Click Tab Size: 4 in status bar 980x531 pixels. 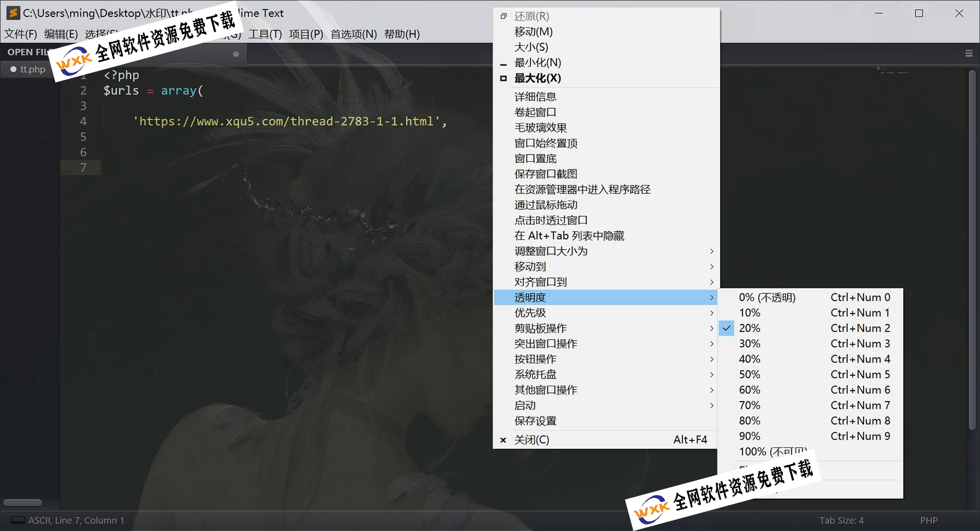coord(841,520)
